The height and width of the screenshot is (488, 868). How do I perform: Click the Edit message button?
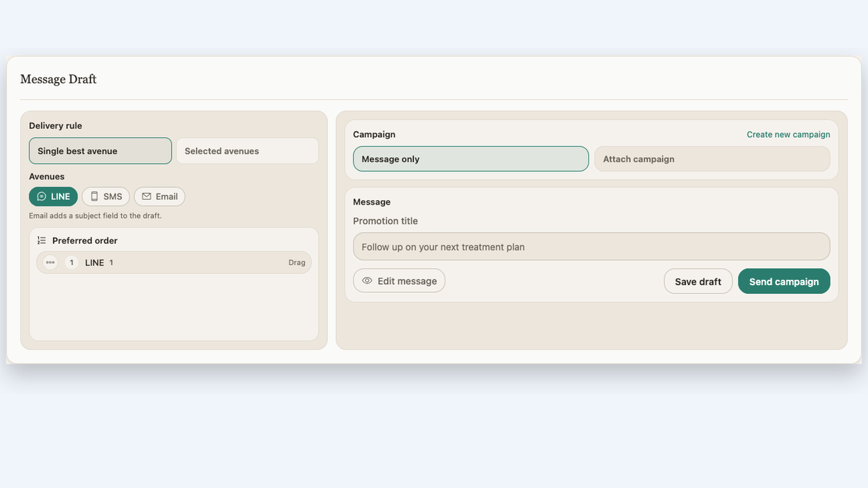point(399,281)
